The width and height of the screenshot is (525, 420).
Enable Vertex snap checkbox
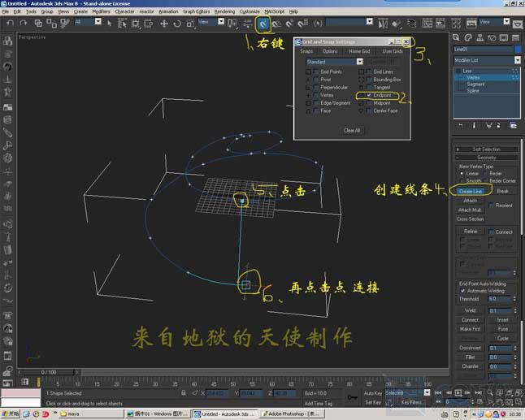point(316,95)
